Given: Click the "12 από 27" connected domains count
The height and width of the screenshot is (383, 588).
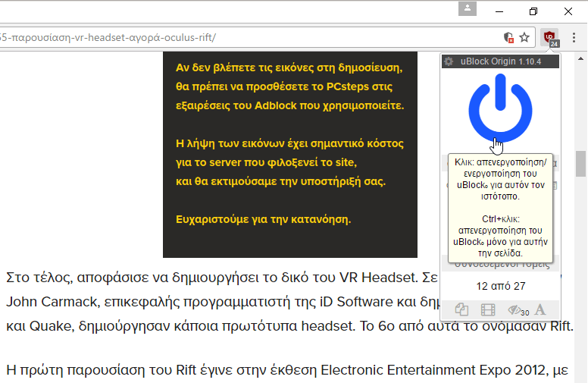Looking at the screenshot, I should point(501,286).
